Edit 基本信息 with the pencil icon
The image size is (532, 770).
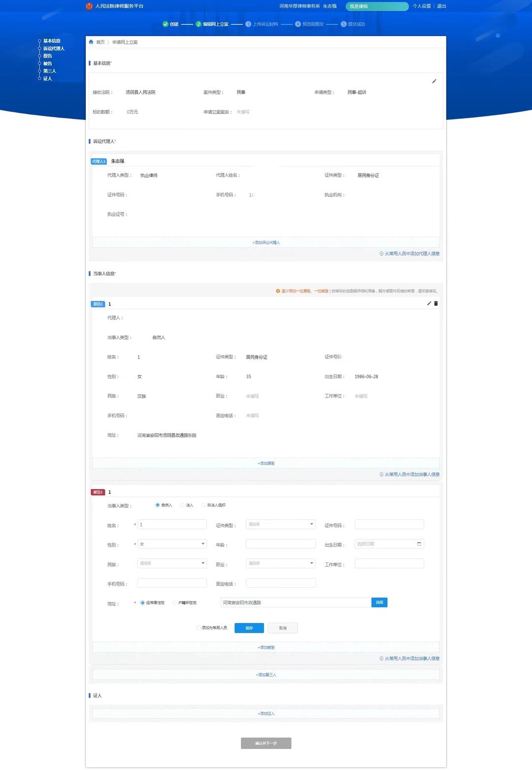click(x=434, y=81)
